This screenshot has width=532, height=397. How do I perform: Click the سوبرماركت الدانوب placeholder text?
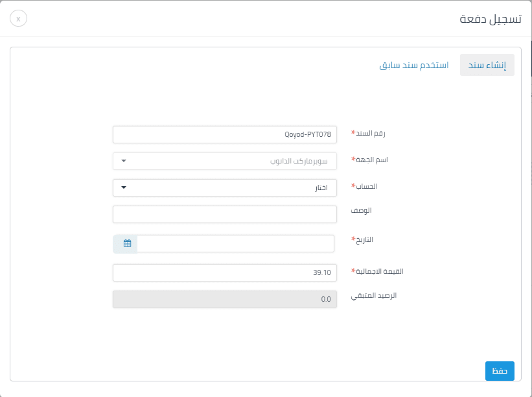pyautogui.click(x=301, y=161)
